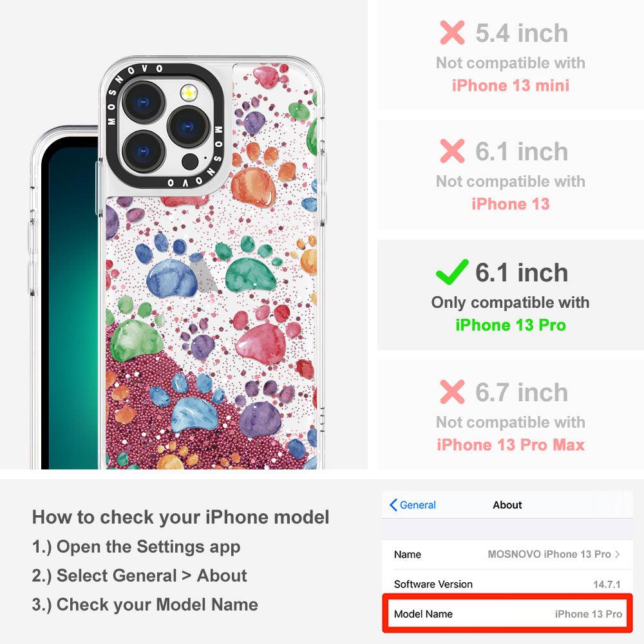Image resolution: width=644 pixels, height=644 pixels.
Task: Click the iPhone 13 mini label
Action: point(511,86)
